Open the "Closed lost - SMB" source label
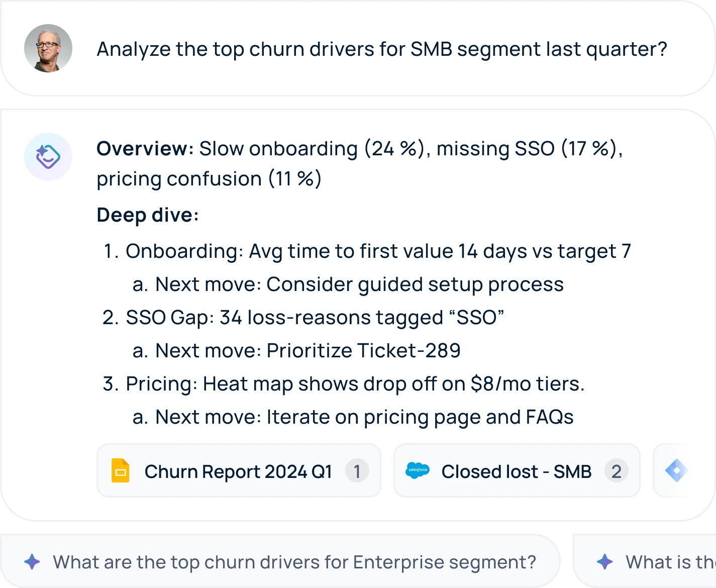 coord(516,471)
